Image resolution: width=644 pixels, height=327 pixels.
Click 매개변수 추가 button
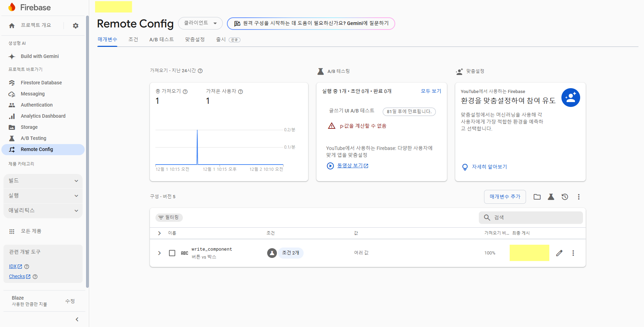click(505, 197)
